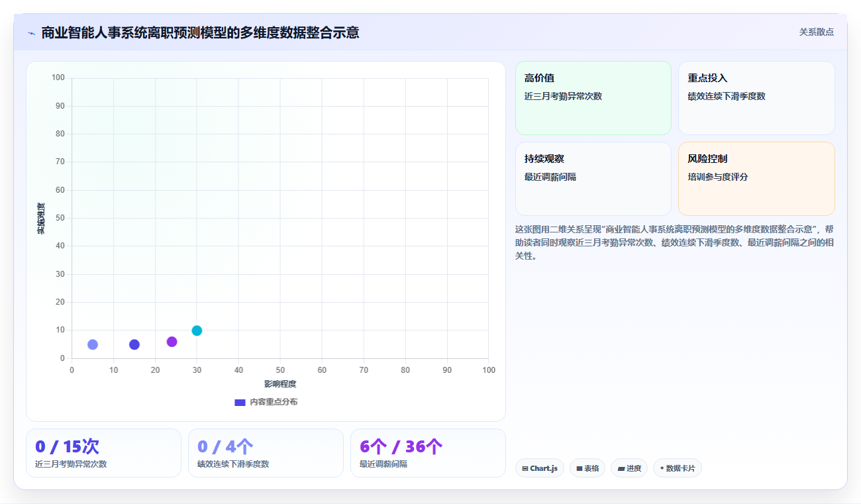Viewport: 861px width, 504px height.
Task: Click 最近调薪间隔 in the 持续观察 card
Action: (550, 177)
